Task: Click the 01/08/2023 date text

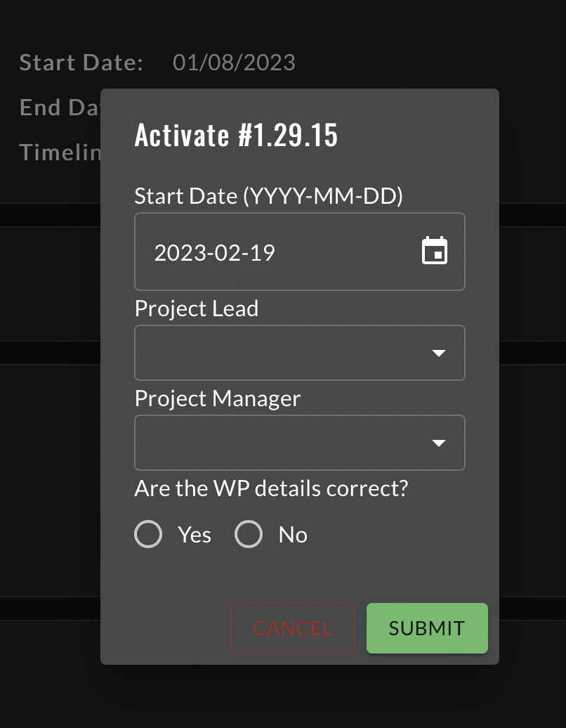Action: [x=235, y=62]
